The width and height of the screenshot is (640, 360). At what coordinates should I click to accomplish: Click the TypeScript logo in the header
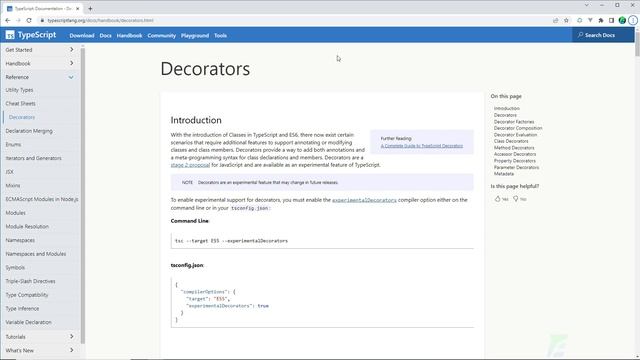(x=31, y=35)
